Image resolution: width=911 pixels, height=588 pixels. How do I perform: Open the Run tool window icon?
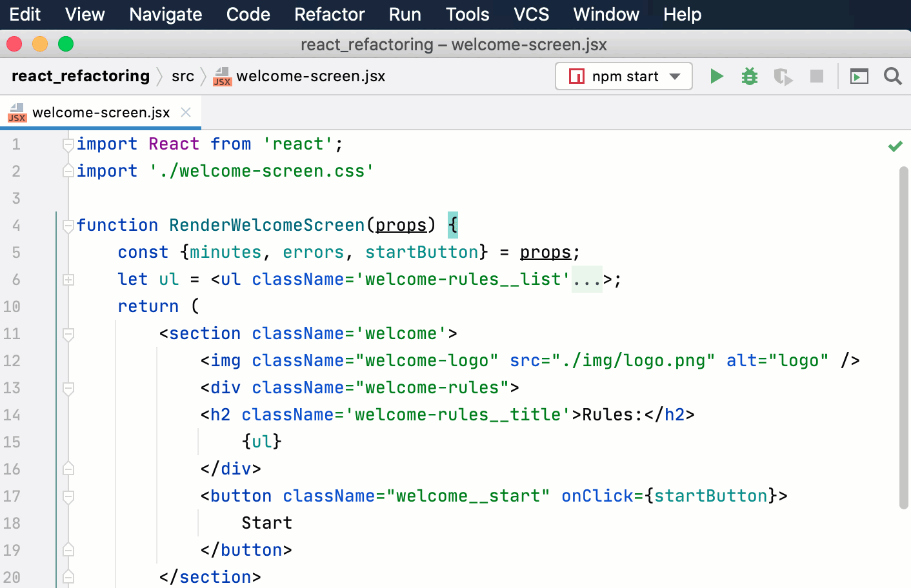pos(859,76)
